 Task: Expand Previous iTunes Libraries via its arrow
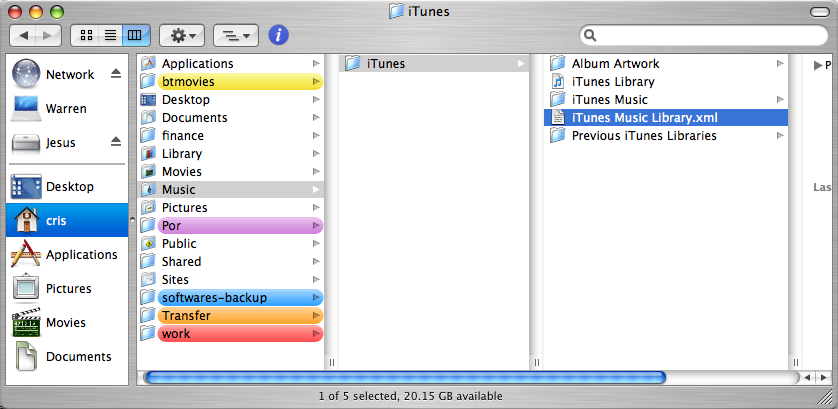(x=780, y=136)
